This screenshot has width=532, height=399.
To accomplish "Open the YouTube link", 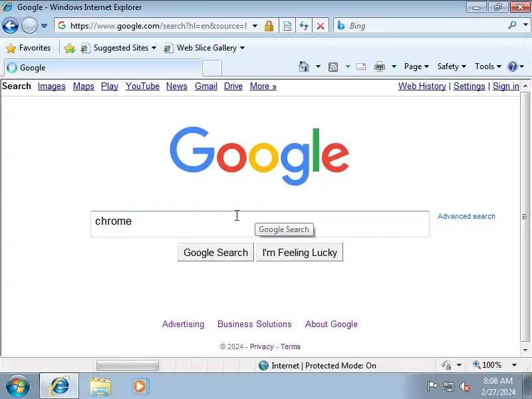I will (x=142, y=86).
